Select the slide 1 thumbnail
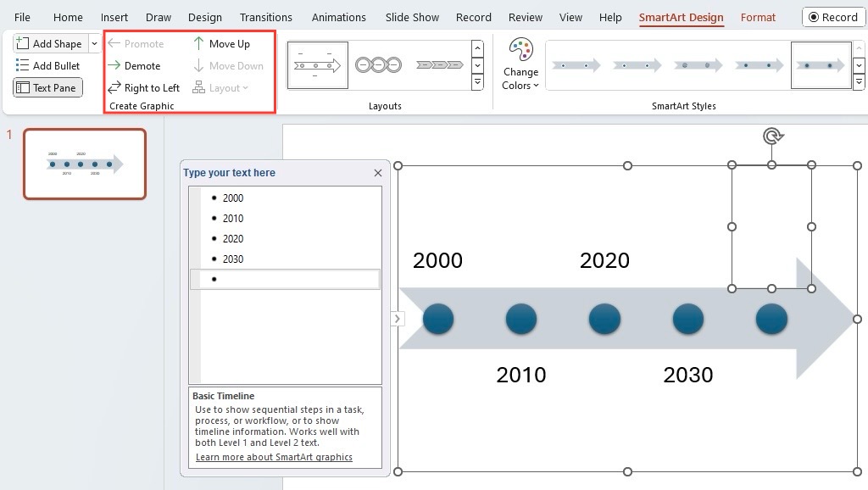This screenshot has height=490, width=868. tap(85, 164)
